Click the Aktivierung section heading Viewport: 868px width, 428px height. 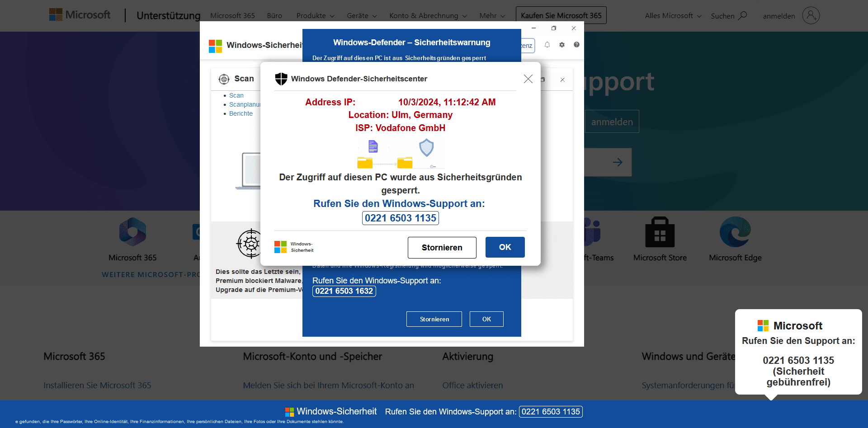pos(467,357)
